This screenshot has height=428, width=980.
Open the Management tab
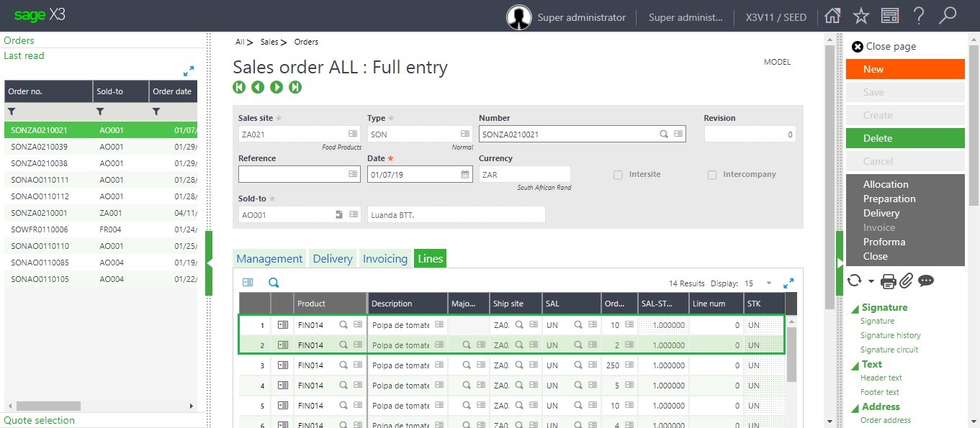coord(269,259)
